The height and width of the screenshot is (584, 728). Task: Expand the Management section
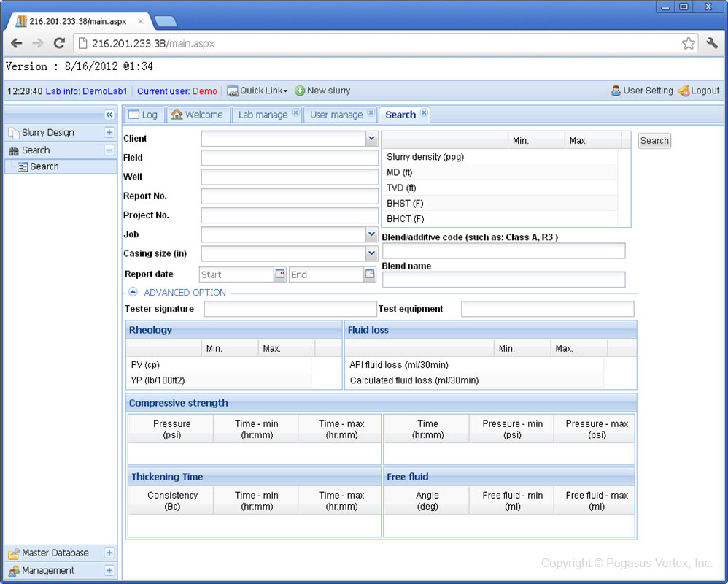click(109, 571)
